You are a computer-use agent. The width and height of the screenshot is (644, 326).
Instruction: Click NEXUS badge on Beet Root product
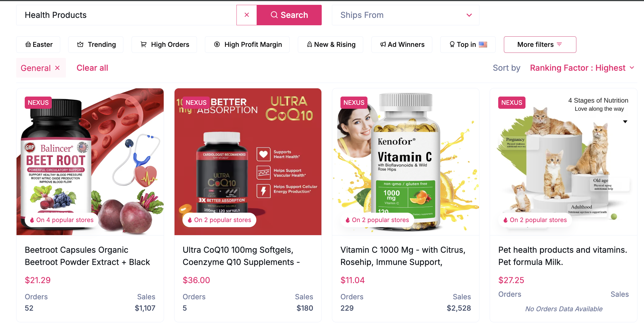38,103
